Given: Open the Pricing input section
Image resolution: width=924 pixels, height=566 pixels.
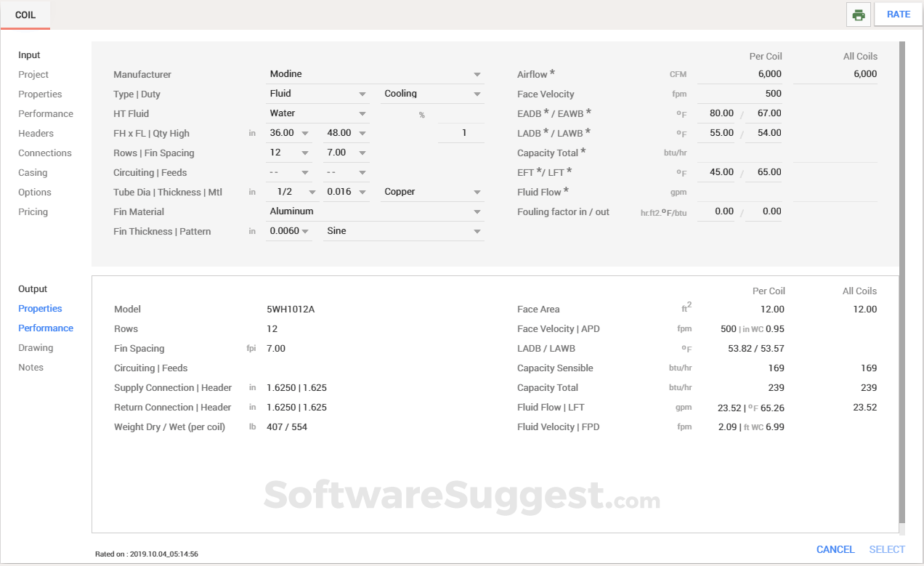Looking at the screenshot, I should [32, 211].
